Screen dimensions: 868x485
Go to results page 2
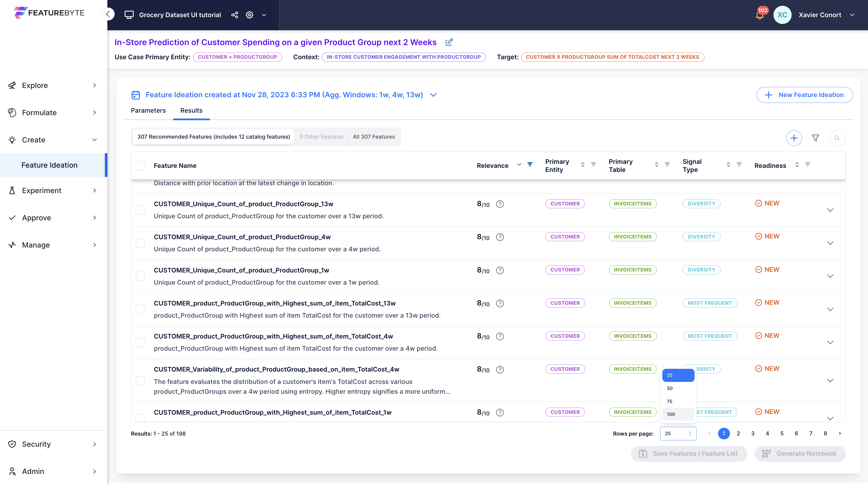pos(738,433)
